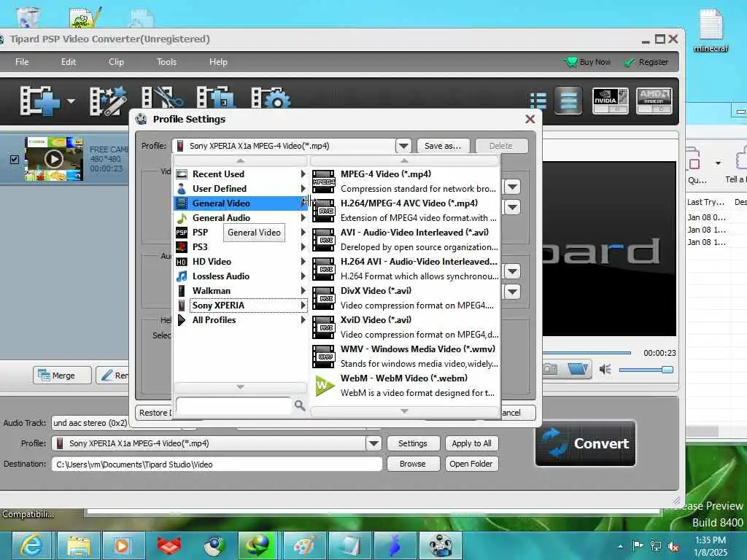Choose WMV Windows Media Video icon

coord(323,356)
